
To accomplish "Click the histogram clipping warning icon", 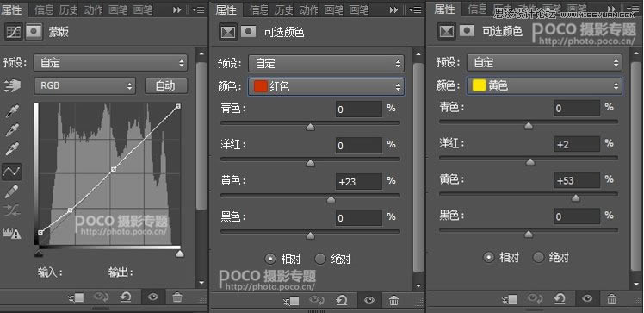I will [x=12, y=233].
